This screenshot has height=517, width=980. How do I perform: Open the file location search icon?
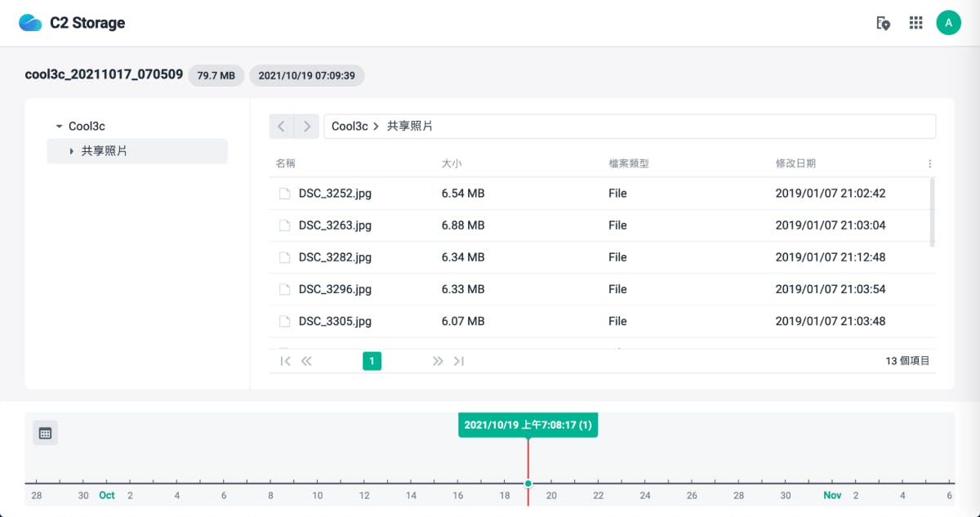coord(883,23)
